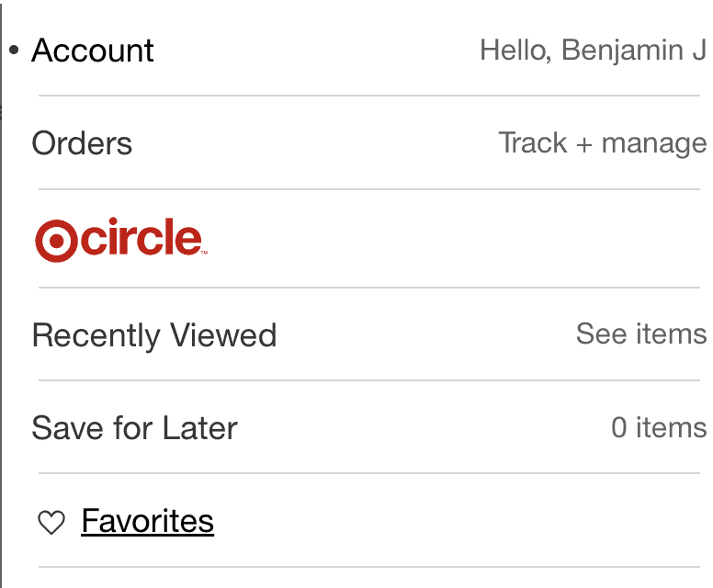Image resolution: width=713 pixels, height=588 pixels.
Task: Open the Target Circle logo link
Action: (x=121, y=240)
